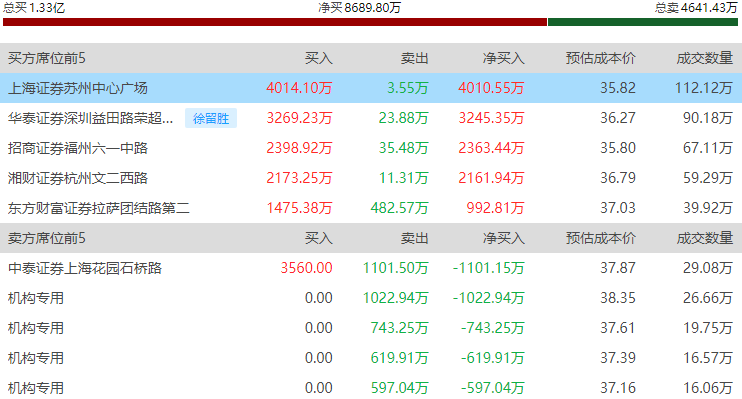Image resolution: width=742 pixels, height=399 pixels.
Task: Select 机构专用 row with 619.91万 sold
Action: pos(371,358)
